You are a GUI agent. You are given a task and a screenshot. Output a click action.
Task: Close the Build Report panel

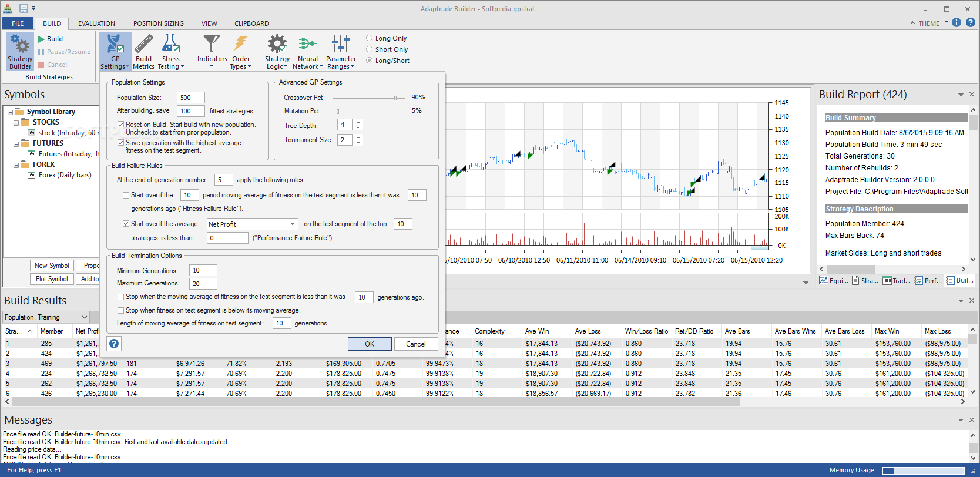pos(971,95)
